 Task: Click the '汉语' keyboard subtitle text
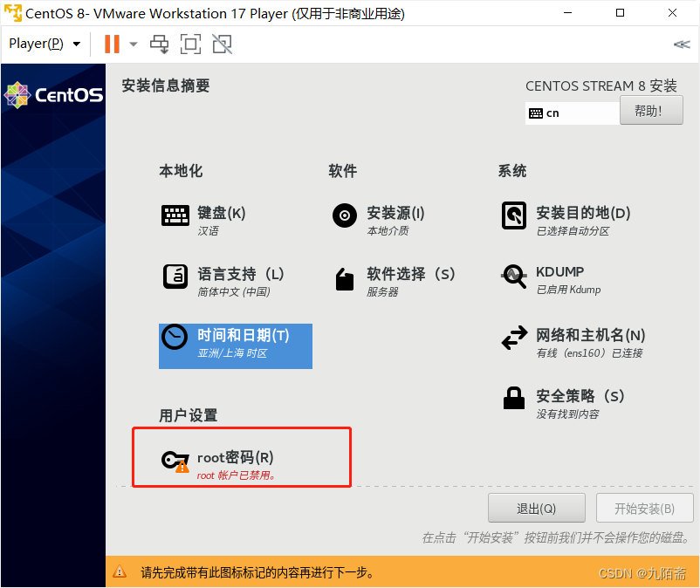pos(208,230)
